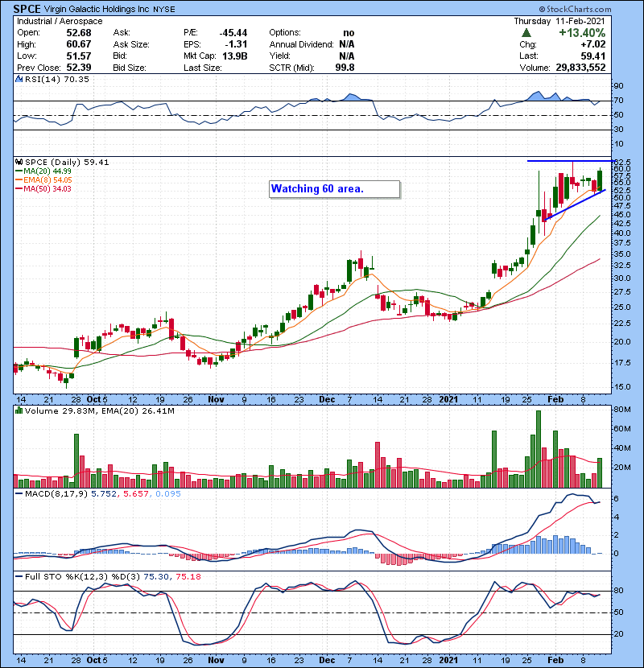The image size is (644, 668).
Task: Click the MA(20) 44.99 legend text
Action: 47,171
